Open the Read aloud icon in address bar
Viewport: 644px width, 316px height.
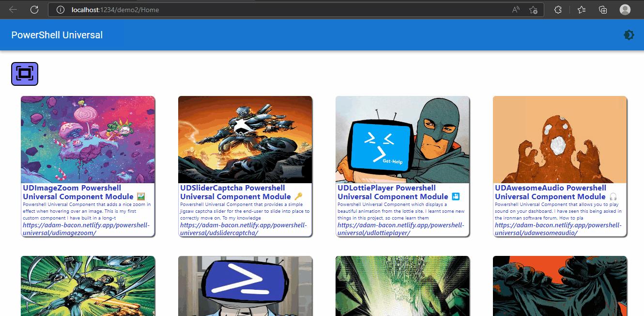(516, 10)
